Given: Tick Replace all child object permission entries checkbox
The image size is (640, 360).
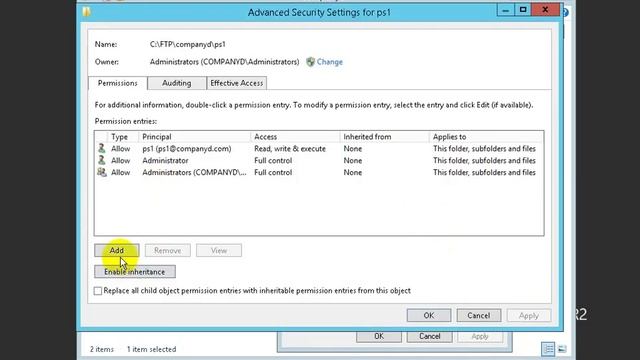Looking at the screenshot, I should [98, 291].
